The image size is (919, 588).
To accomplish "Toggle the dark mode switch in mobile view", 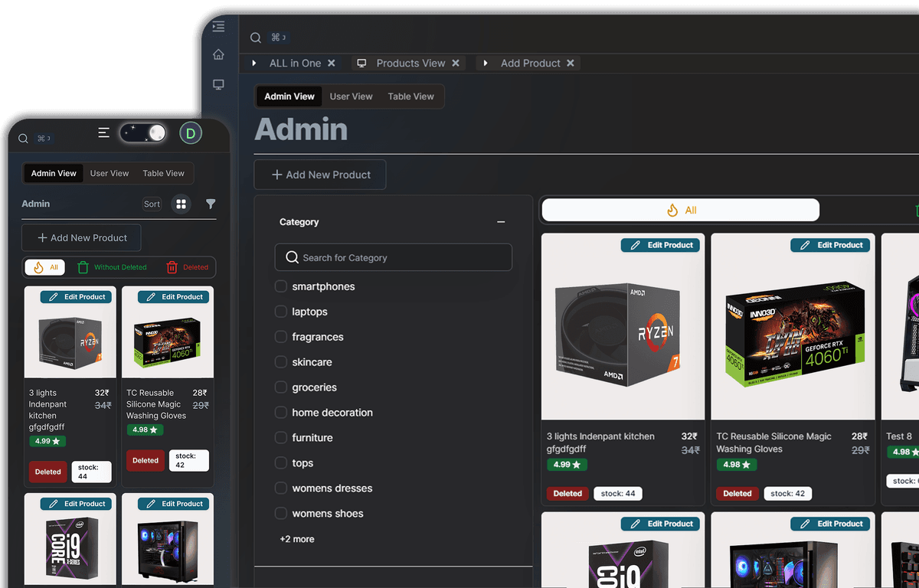I will [143, 133].
